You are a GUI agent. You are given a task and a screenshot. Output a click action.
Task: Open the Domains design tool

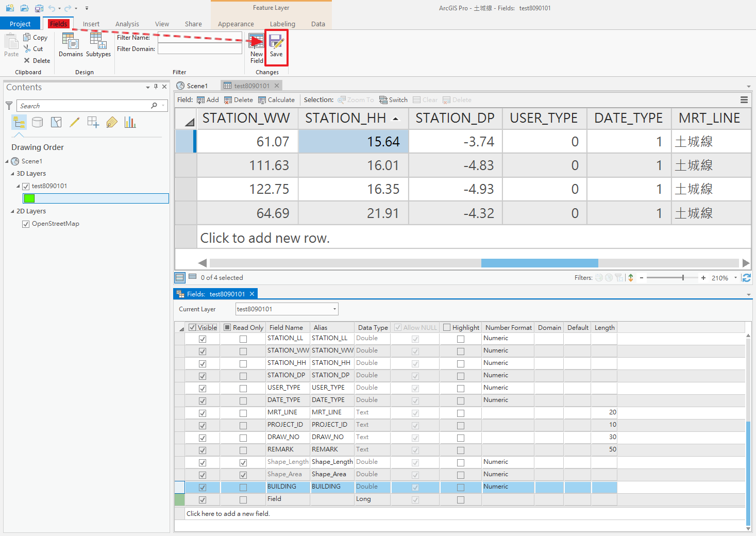[71, 45]
